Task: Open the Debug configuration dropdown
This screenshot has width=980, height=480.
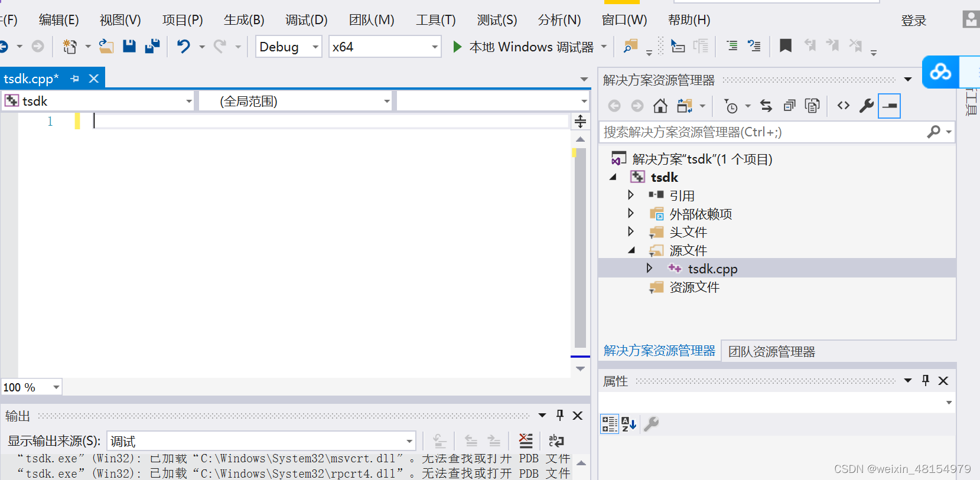Action: (x=315, y=47)
